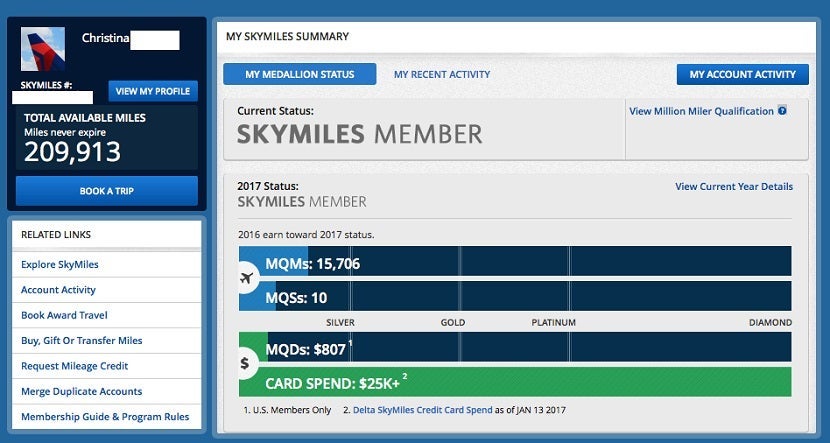Click the Delta logo profile avatar
The height and width of the screenshot is (443, 830).
click(43, 49)
